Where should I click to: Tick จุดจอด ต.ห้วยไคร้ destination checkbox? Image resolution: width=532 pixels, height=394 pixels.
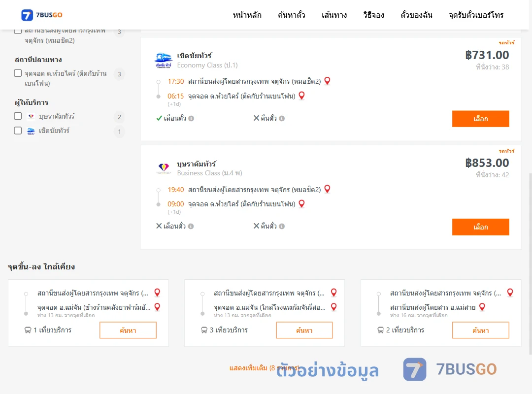tap(18, 73)
